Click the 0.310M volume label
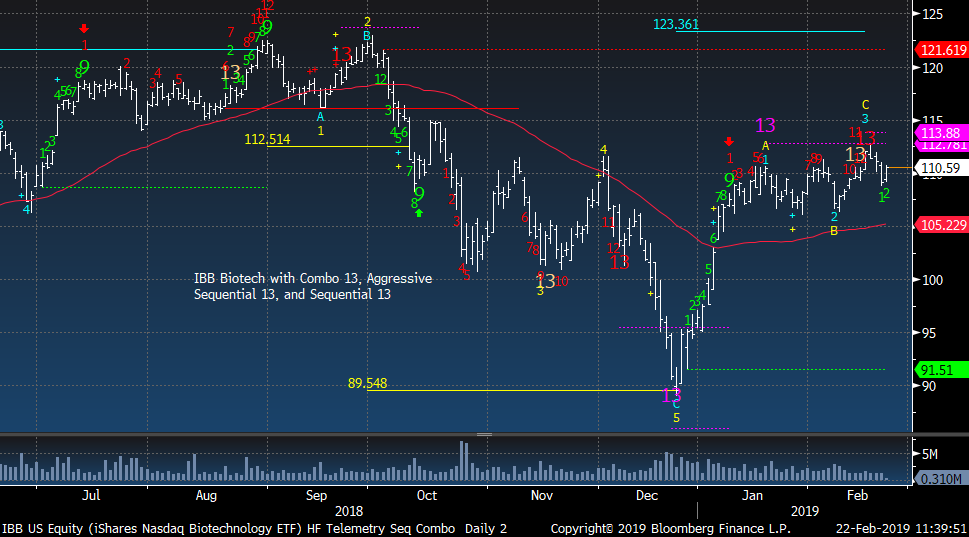This screenshot has height=537, width=969. pyautogui.click(x=941, y=479)
